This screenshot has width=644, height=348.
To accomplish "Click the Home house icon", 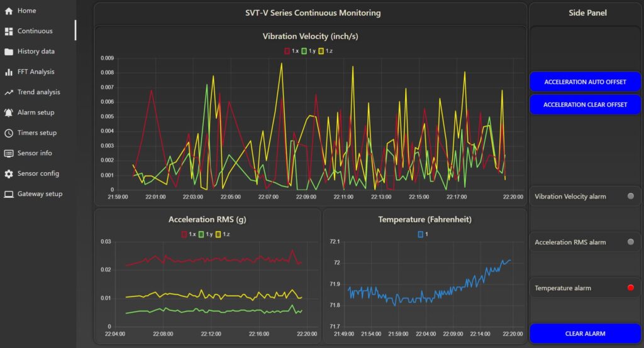I will (9, 11).
